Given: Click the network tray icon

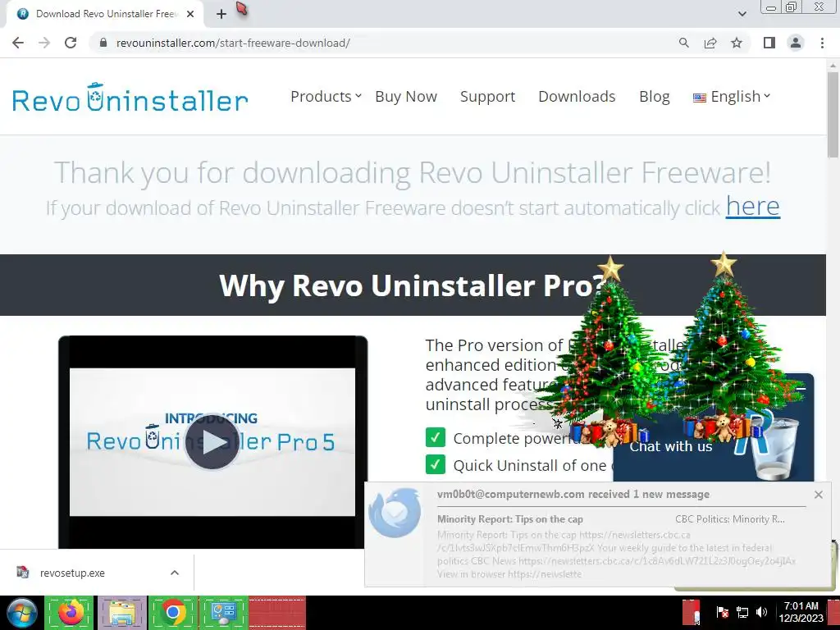Looking at the screenshot, I should tap(742, 612).
